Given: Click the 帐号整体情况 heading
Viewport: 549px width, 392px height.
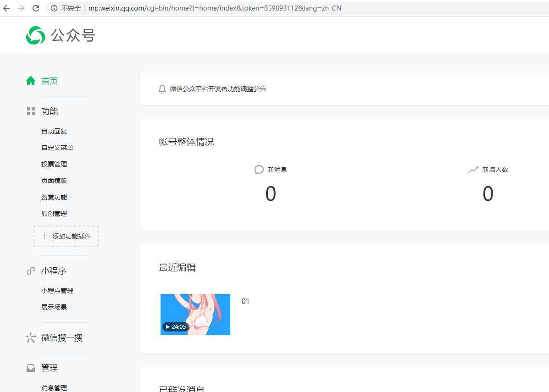Looking at the screenshot, I should point(186,142).
